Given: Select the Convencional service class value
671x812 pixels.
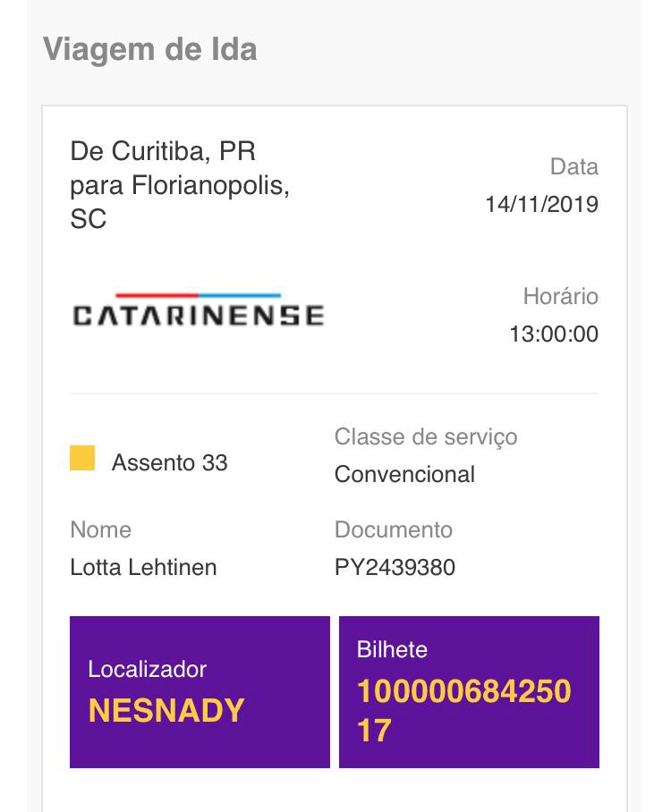Looking at the screenshot, I should point(404,474).
